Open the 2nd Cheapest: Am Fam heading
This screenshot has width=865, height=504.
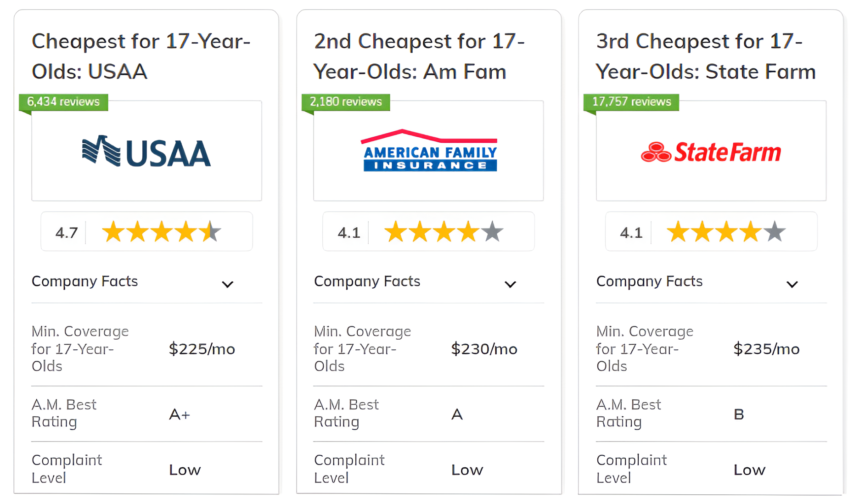[419, 56]
